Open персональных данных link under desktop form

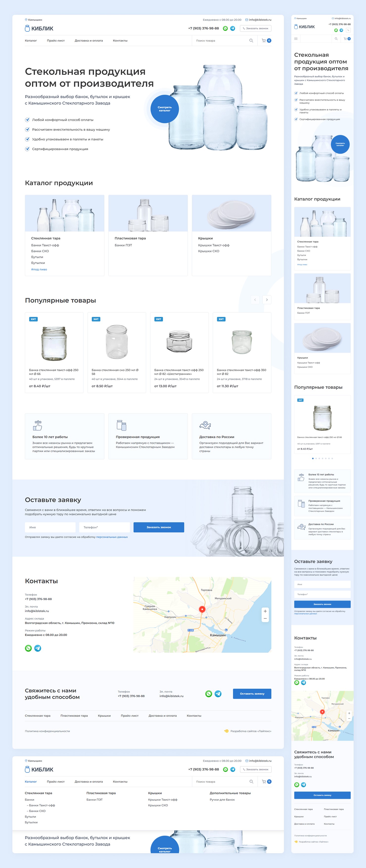pyautogui.click(x=112, y=537)
